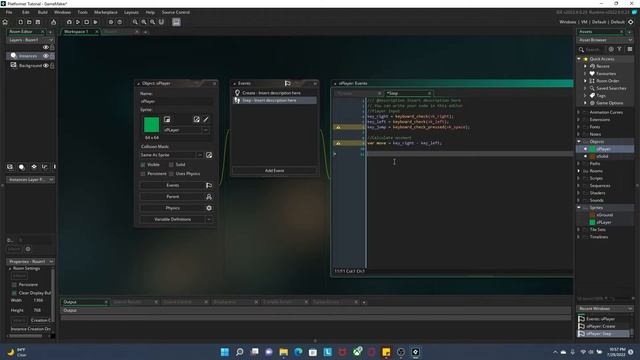Click the Zoom Out toolbar icon

tap(135, 22)
